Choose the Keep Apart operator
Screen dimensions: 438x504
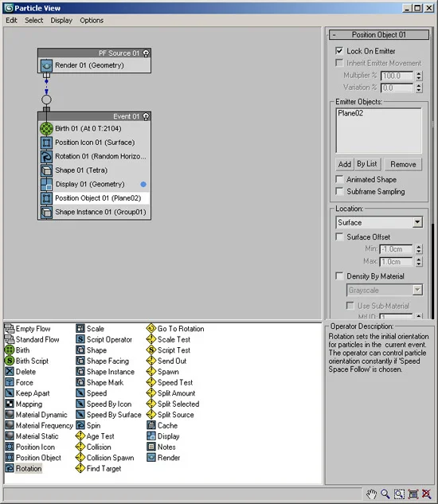(28, 393)
